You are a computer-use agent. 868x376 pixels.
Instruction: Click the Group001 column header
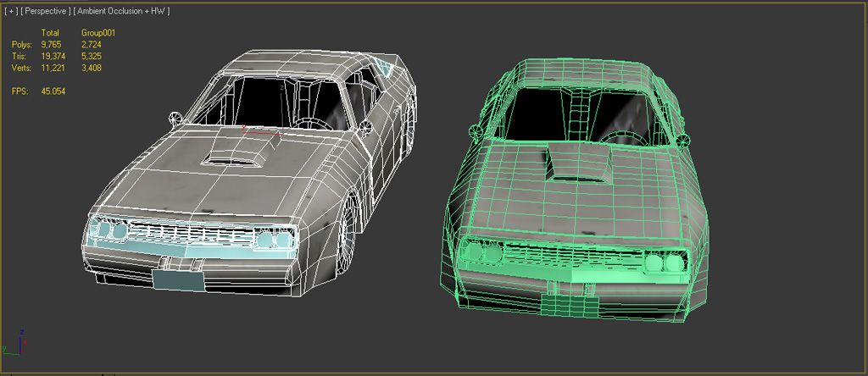coord(98,33)
